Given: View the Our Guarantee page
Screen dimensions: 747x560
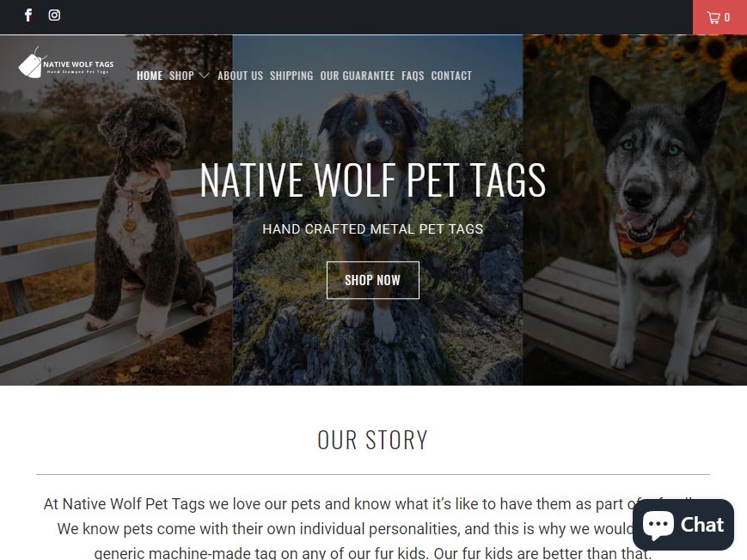Looking at the screenshot, I should click(x=358, y=76).
